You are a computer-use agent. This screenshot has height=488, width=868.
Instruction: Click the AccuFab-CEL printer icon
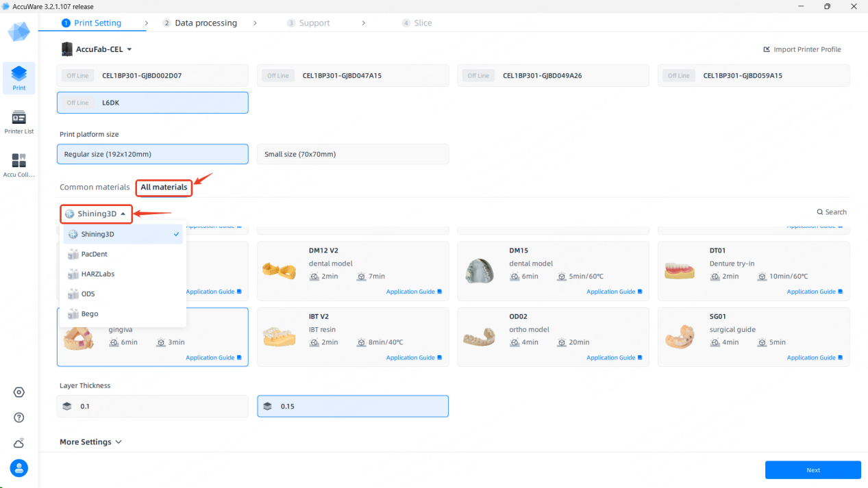click(x=66, y=49)
